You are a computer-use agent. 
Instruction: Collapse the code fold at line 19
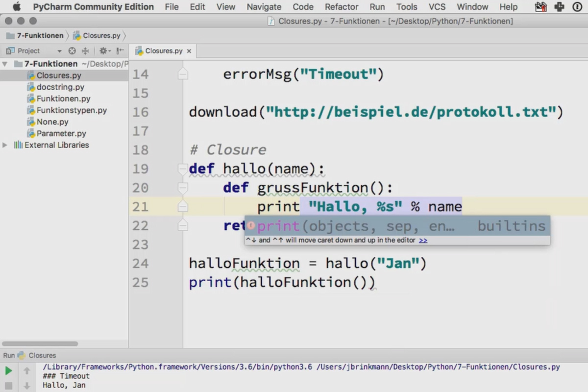coord(183,169)
